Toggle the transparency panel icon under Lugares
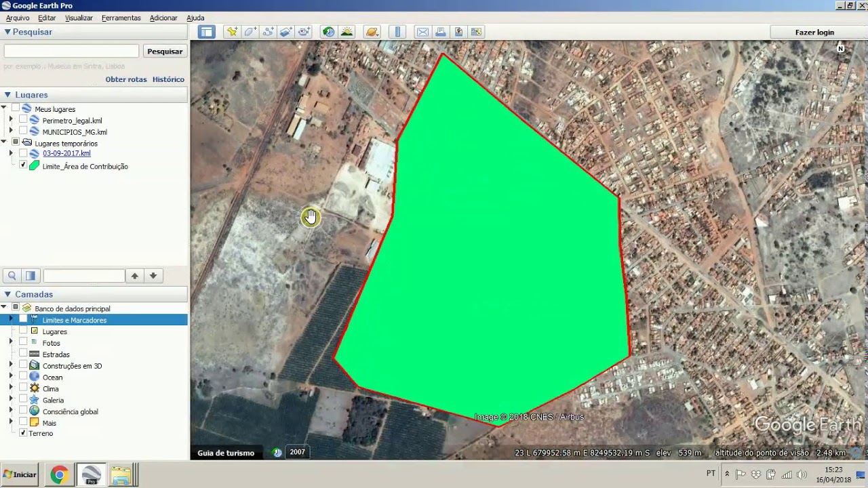This screenshot has width=868, height=488. coord(31,276)
